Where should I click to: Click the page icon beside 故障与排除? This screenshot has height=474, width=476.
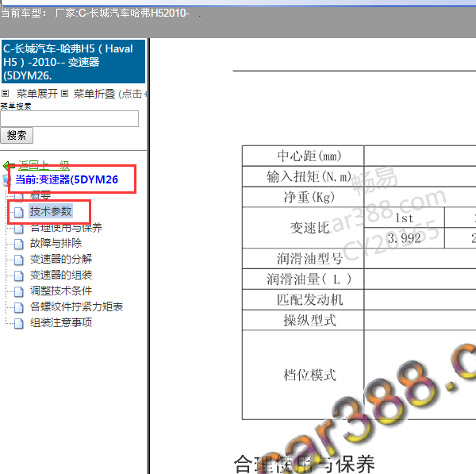click(x=19, y=244)
